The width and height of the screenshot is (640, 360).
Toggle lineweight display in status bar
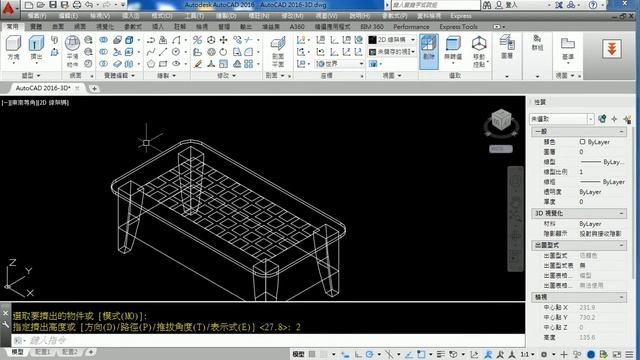tap(441, 354)
